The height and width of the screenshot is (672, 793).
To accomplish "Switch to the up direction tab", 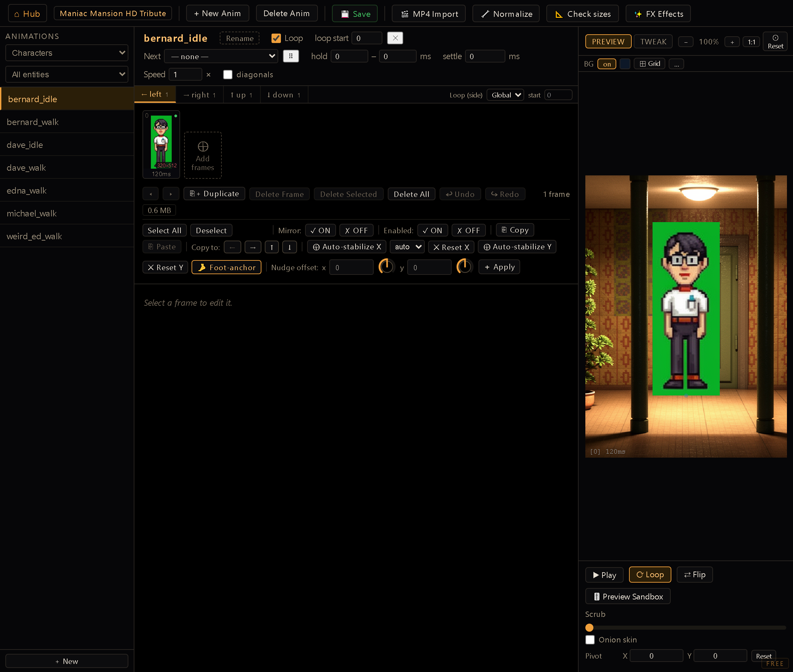I will pyautogui.click(x=242, y=95).
